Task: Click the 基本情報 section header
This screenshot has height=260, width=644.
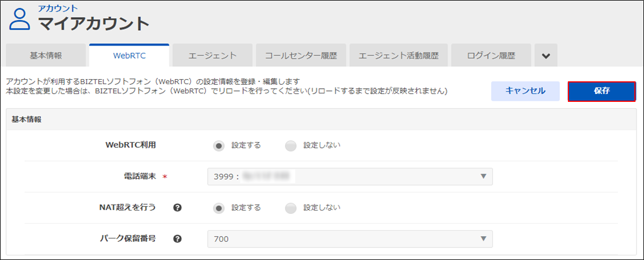Action: 26,120
